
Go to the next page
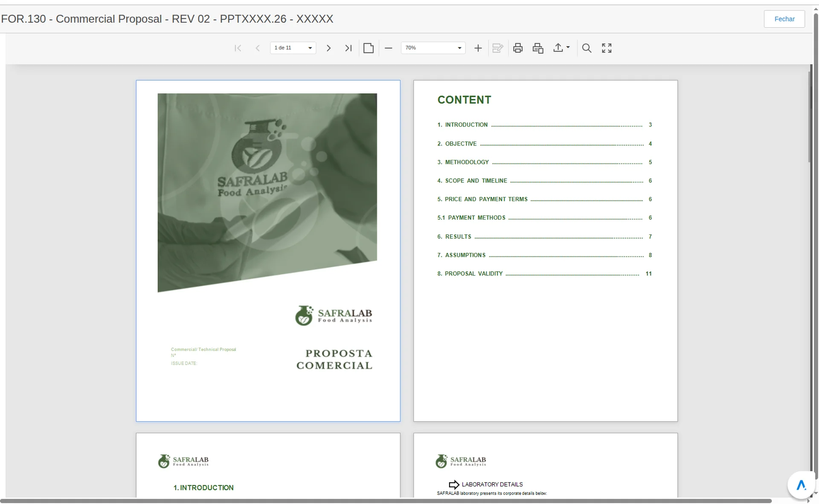pos(328,48)
